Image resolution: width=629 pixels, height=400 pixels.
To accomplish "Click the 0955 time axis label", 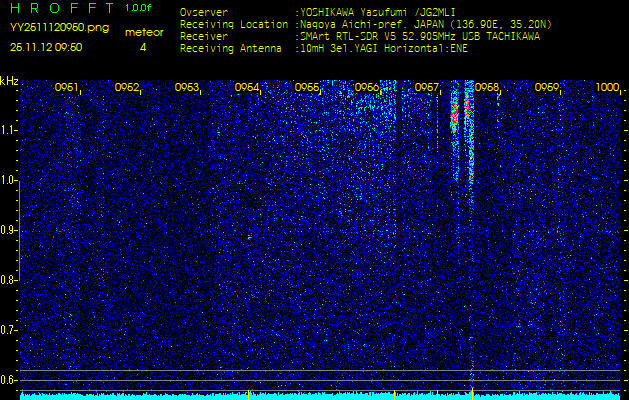I will tap(307, 87).
